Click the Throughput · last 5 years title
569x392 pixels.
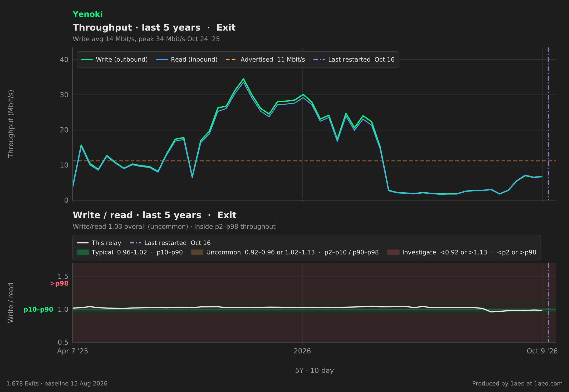154,27
